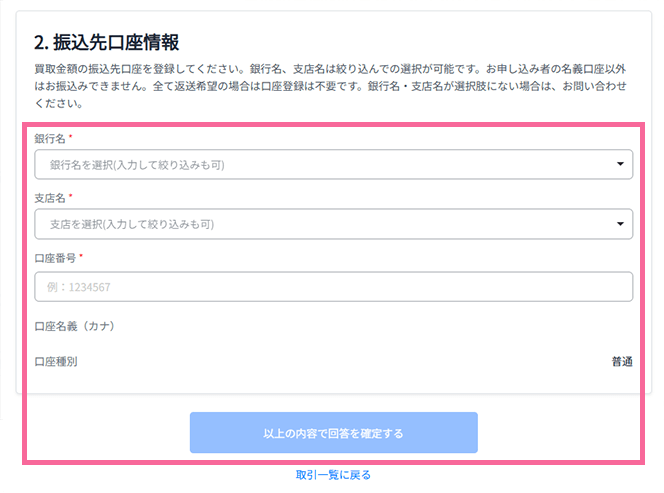Click the 口座種別 label
Image resolution: width=664 pixels, height=493 pixels.
click(x=56, y=362)
